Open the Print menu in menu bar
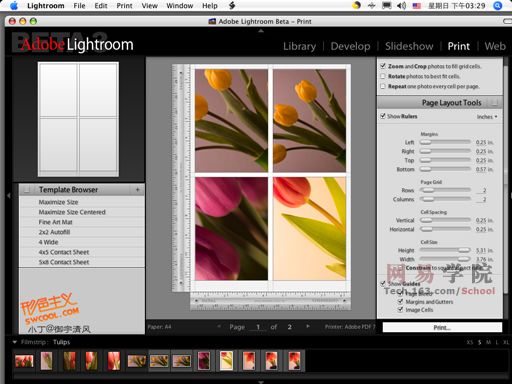This screenshot has height=384, width=512. point(124,6)
